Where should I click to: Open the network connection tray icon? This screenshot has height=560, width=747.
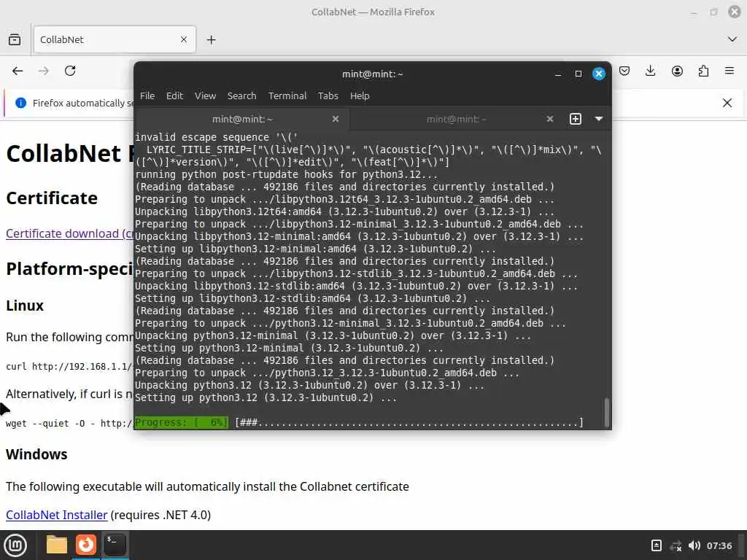click(x=676, y=545)
